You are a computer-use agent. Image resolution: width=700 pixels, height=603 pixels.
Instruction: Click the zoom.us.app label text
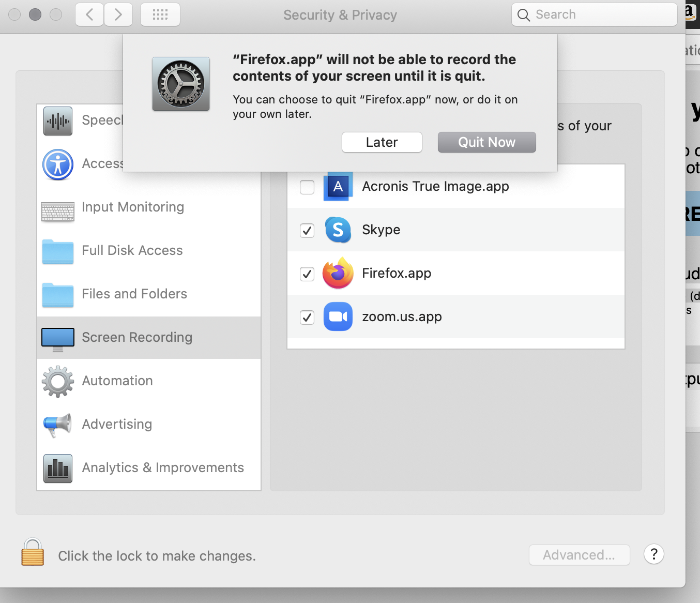coord(402,316)
